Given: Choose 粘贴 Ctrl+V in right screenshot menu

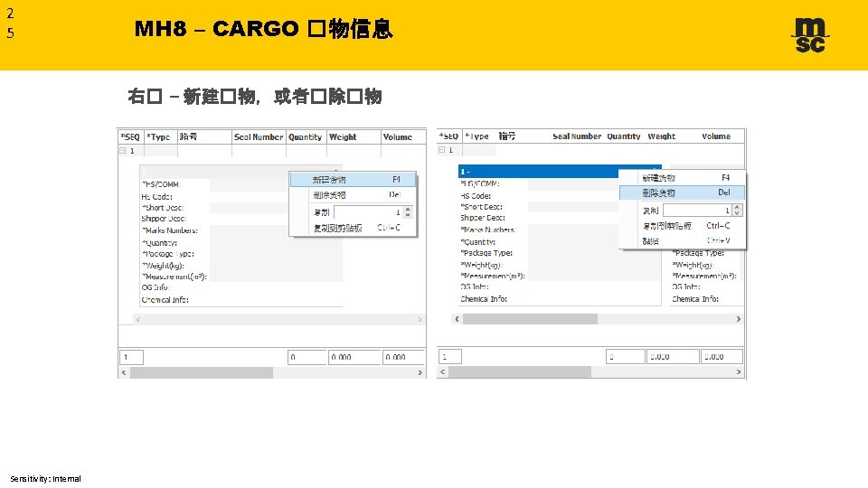Looking at the screenshot, I should pyautogui.click(x=683, y=240).
